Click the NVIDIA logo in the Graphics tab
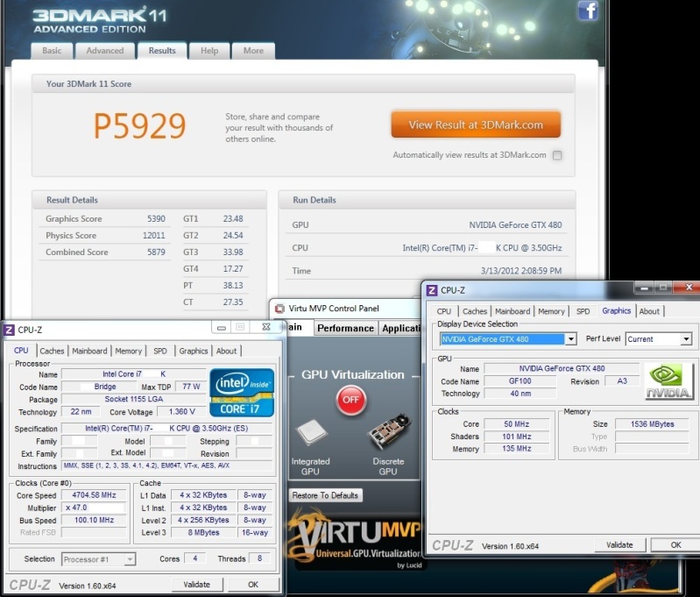The width and height of the screenshot is (700, 597). [668, 381]
